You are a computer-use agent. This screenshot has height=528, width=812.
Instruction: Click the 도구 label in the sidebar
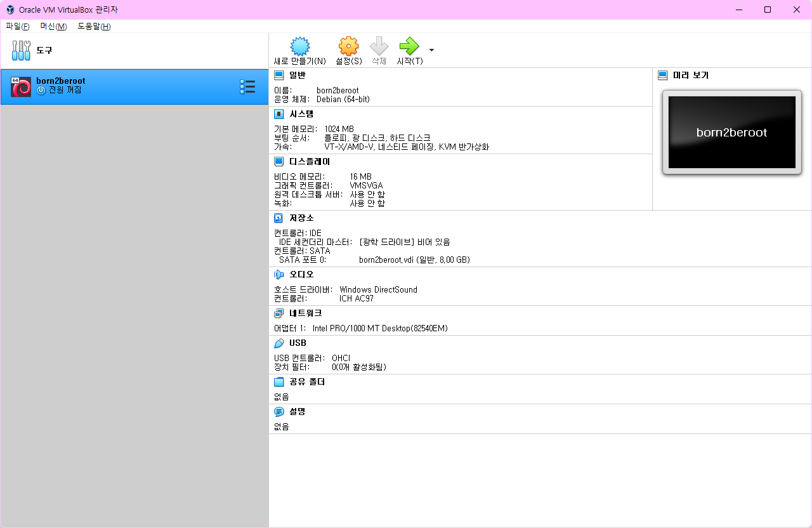pyautogui.click(x=44, y=50)
